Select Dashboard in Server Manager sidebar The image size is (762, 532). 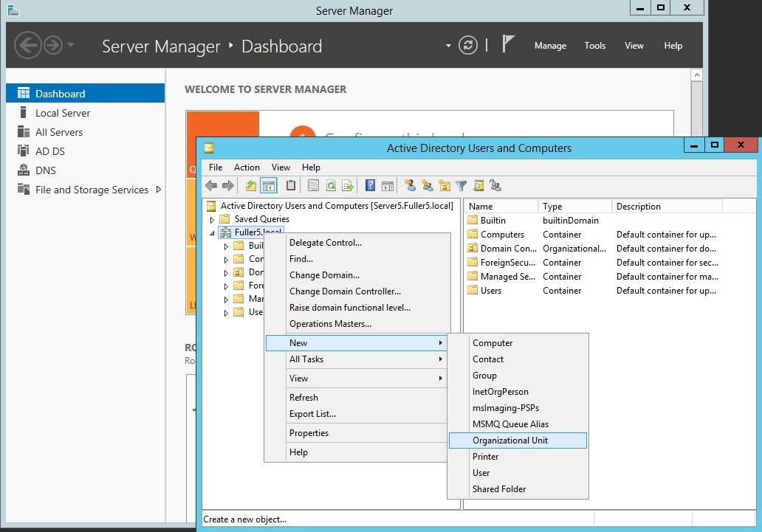[86, 93]
